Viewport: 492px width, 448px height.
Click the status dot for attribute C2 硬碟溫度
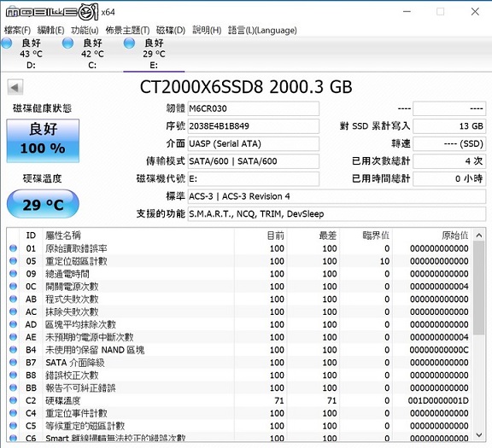[x=13, y=400]
